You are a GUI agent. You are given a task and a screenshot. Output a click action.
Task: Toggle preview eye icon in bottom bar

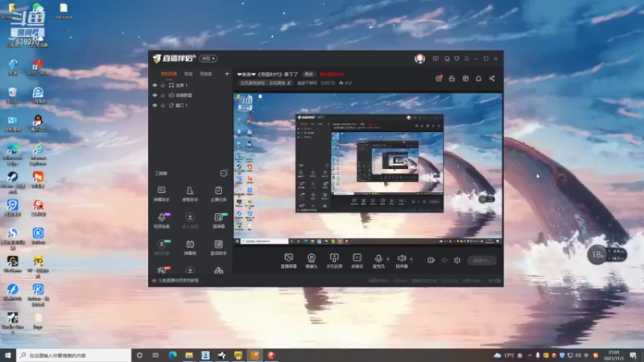point(444,260)
